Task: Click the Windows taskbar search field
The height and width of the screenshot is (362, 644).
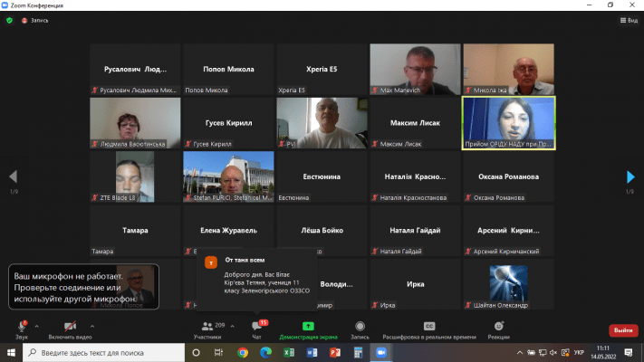Action: tap(103, 353)
